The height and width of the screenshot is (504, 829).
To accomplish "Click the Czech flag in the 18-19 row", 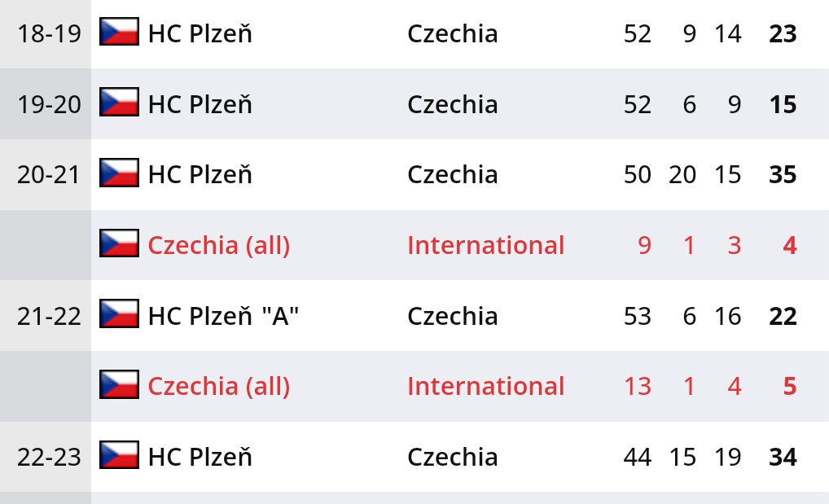I will tap(119, 33).
